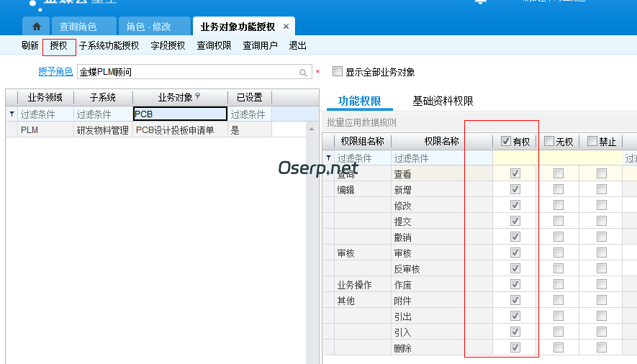The width and height of the screenshot is (637, 364).
Task: Enable 显示全部业务对象 checkbox
Action: pyautogui.click(x=337, y=71)
